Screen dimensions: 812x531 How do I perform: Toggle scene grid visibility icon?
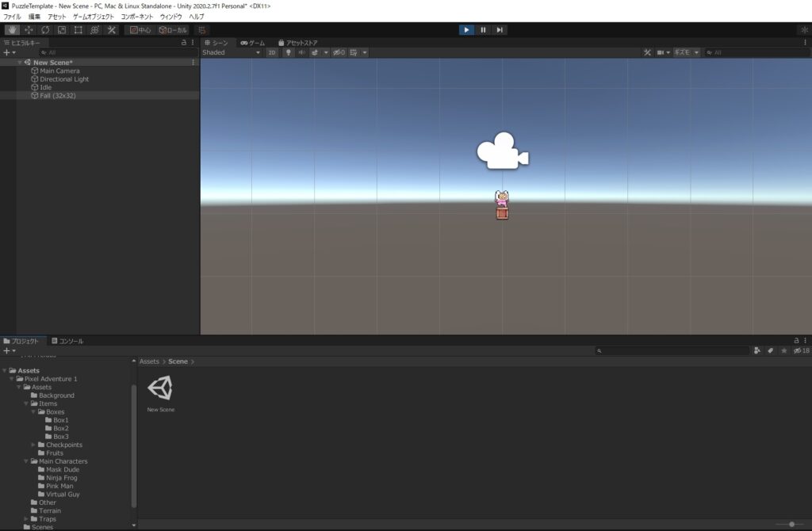coord(353,52)
